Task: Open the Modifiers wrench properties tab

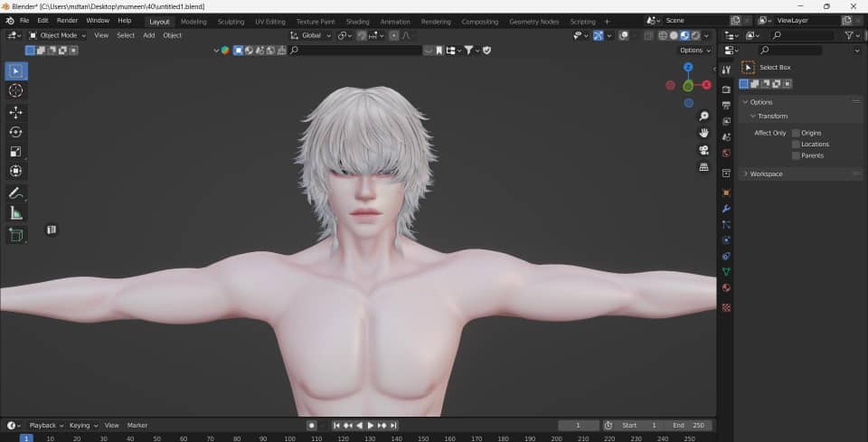Action: tap(726, 209)
